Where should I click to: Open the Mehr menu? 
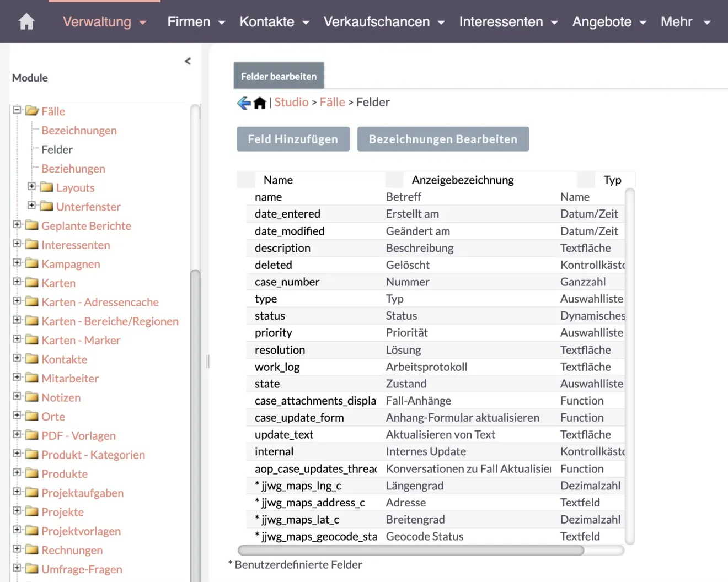click(x=685, y=22)
